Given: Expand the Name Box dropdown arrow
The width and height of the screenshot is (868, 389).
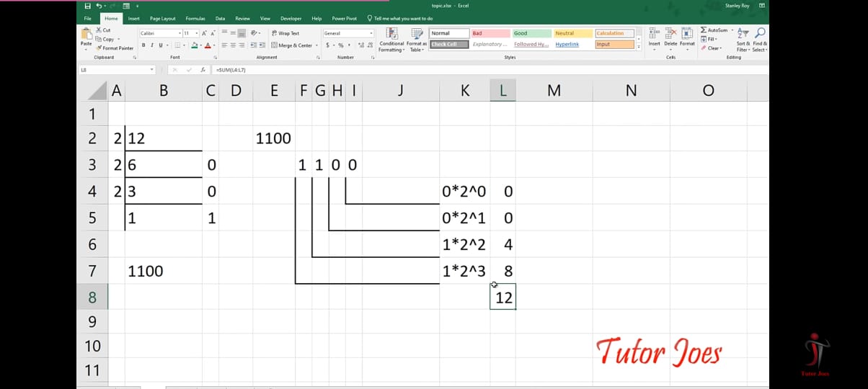Looking at the screenshot, I should click(x=152, y=70).
